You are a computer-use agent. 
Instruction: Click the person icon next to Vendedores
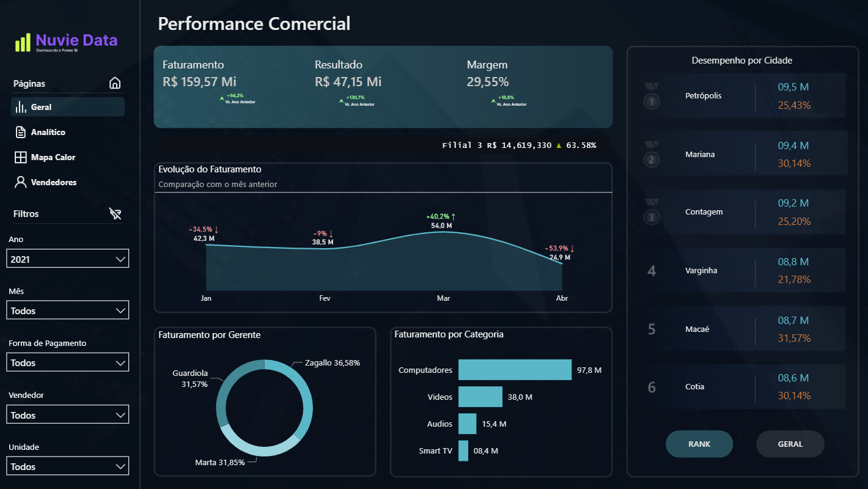[x=21, y=182]
